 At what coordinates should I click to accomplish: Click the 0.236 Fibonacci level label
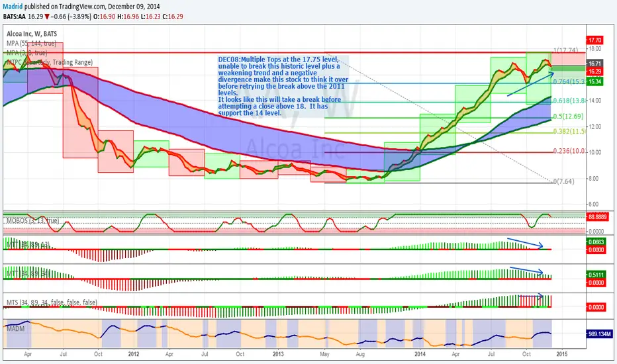(x=569, y=151)
